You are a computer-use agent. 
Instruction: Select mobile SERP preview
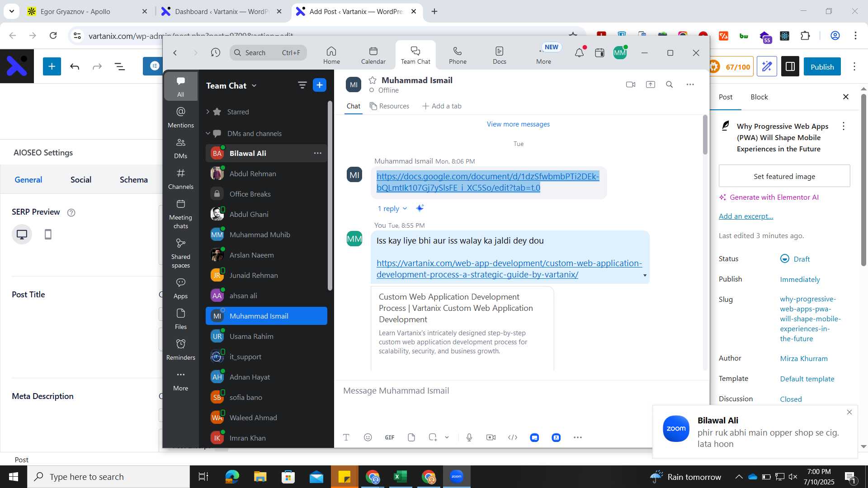48,234
